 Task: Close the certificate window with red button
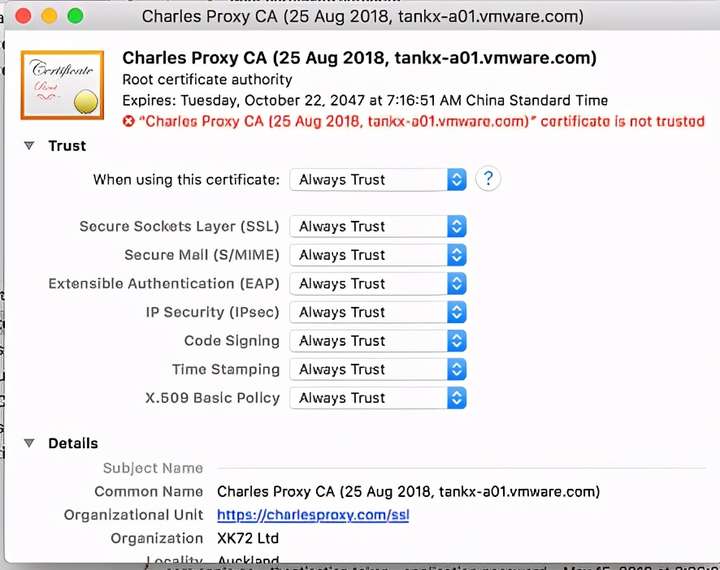coord(23,16)
